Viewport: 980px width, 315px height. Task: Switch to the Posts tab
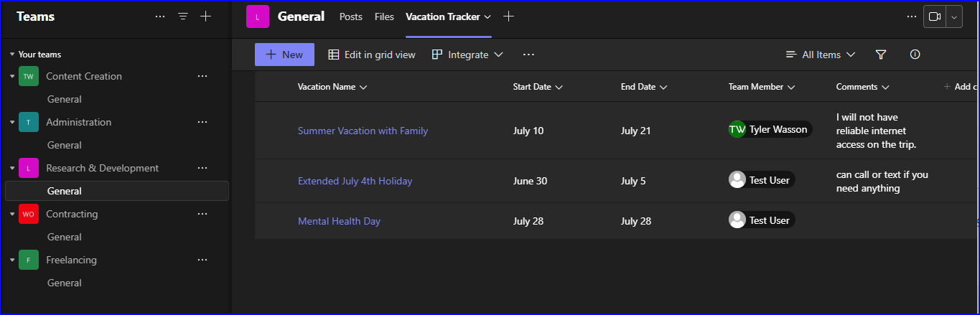tap(350, 17)
